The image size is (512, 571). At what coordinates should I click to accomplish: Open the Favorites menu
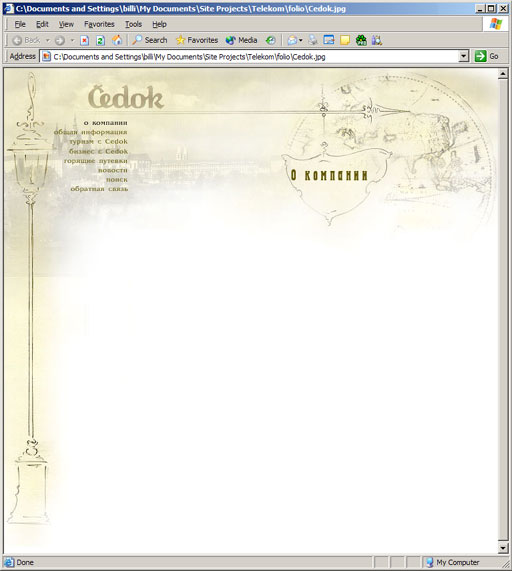point(99,24)
